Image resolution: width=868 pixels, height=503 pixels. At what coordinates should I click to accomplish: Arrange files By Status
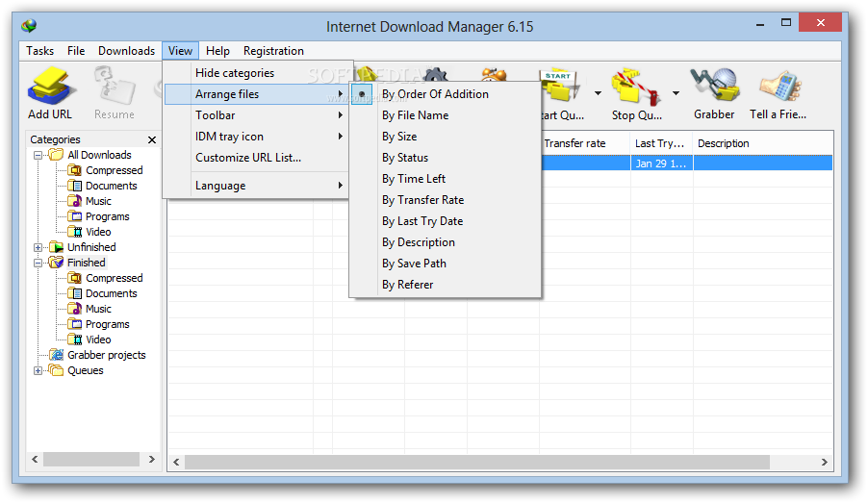coord(446,158)
